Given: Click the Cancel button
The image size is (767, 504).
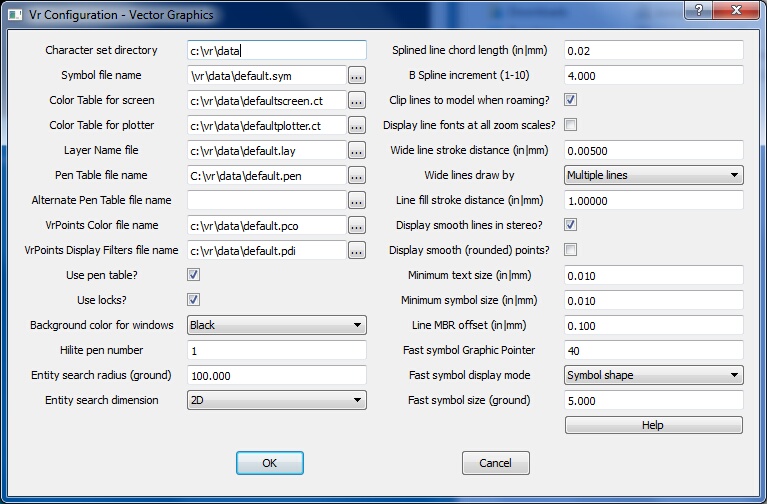Looking at the screenshot, I should pos(496,463).
